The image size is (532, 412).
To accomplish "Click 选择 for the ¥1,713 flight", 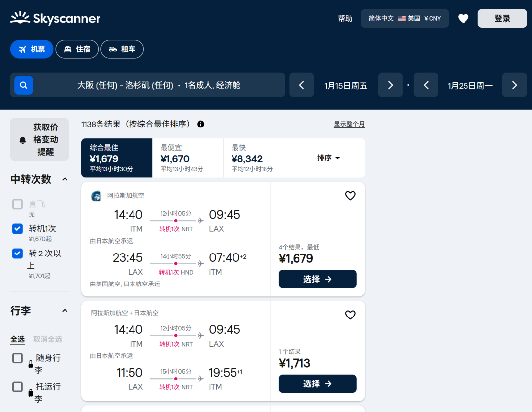I will click(318, 384).
